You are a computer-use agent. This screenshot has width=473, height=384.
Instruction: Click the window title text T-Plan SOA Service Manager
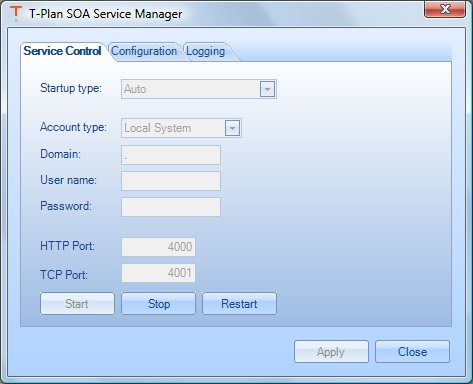click(x=106, y=14)
